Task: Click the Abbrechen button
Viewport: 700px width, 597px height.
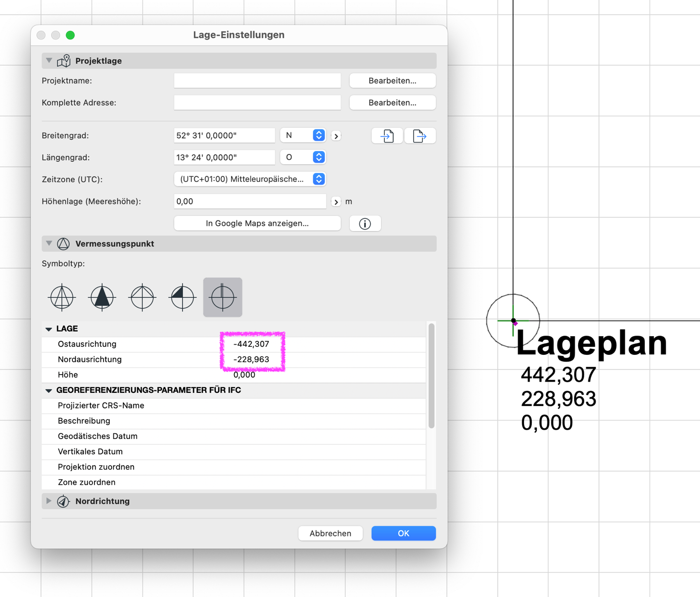Action: (331, 533)
